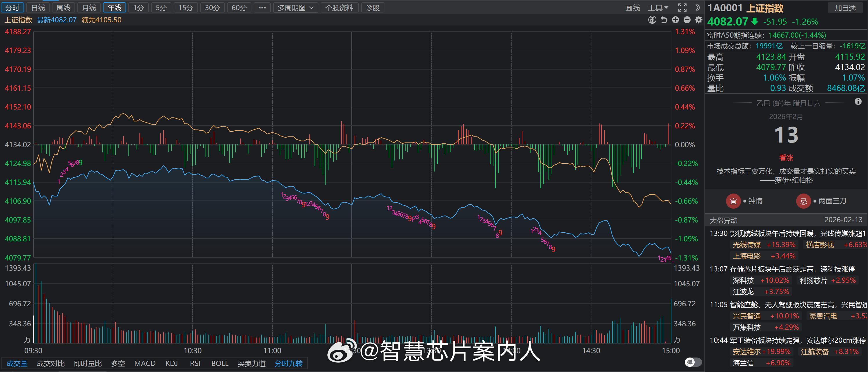Select the 宜 钟情 indicator badge
868x372 pixels.
tap(733, 201)
